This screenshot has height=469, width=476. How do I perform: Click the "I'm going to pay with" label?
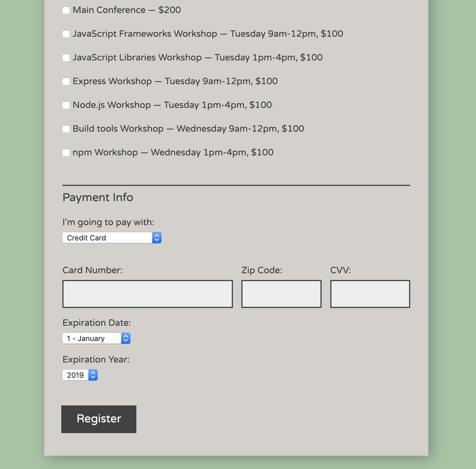point(108,222)
